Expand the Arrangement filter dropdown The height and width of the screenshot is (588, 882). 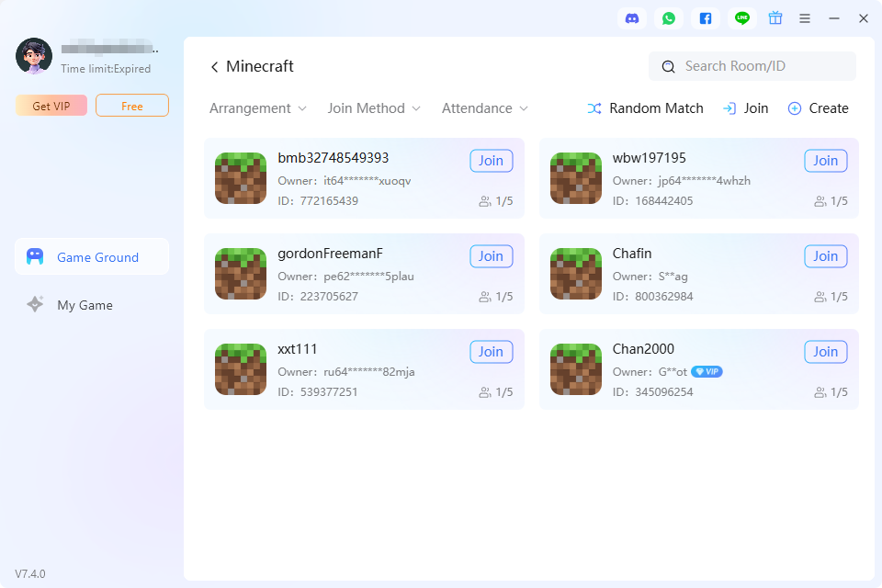pyautogui.click(x=257, y=108)
